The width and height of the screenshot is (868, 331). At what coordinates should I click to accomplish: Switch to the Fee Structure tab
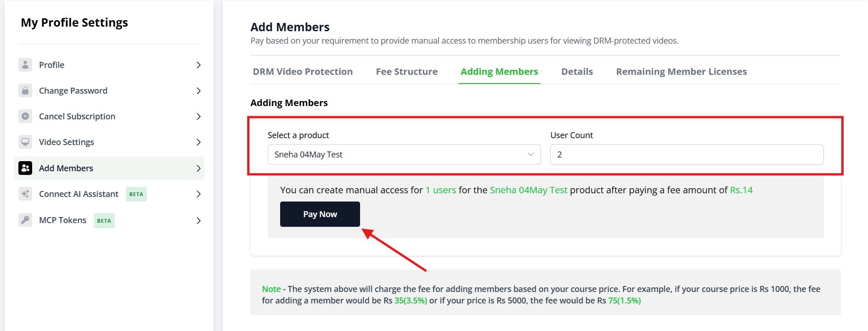click(407, 72)
